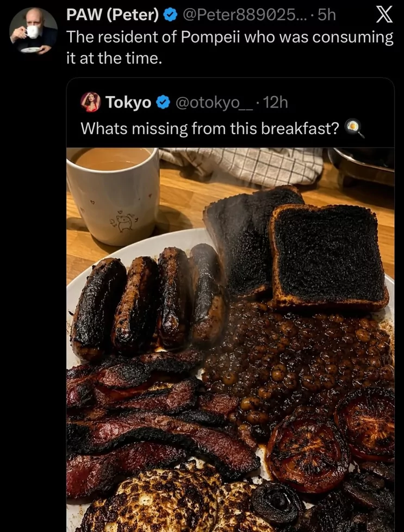Click the burnt toast in the photo
This screenshot has width=404, height=532.
[x=295, y=248]
